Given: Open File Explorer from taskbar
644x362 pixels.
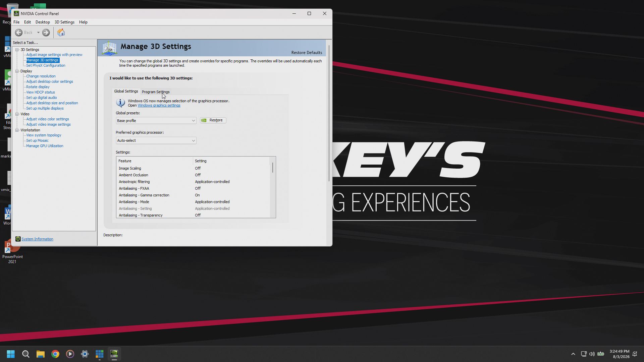Looking at the screenshot, I should (41, 354).
